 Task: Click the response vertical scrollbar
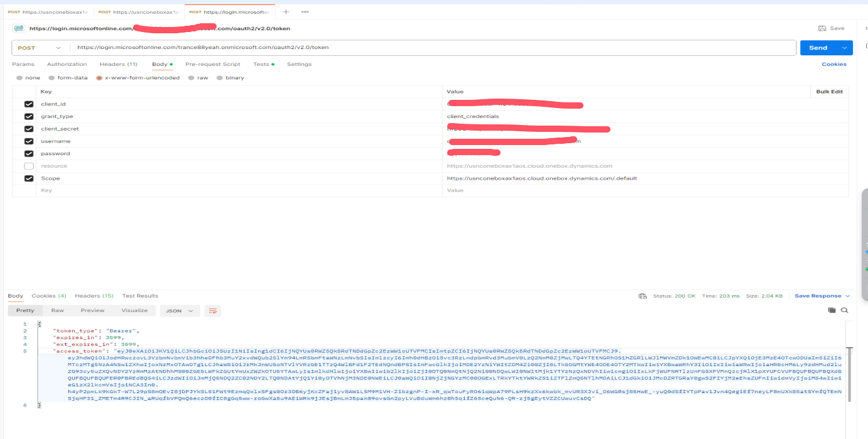coord(850,374)
